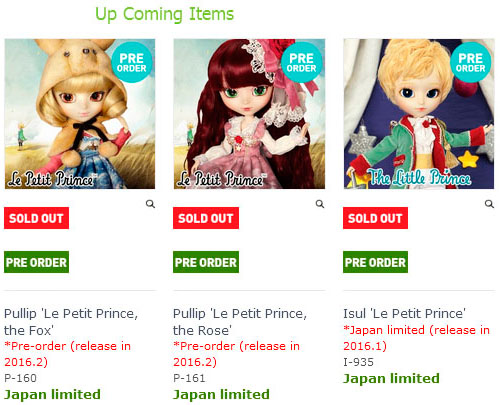Click green PRE ORDER button for Rose doll

206,262
